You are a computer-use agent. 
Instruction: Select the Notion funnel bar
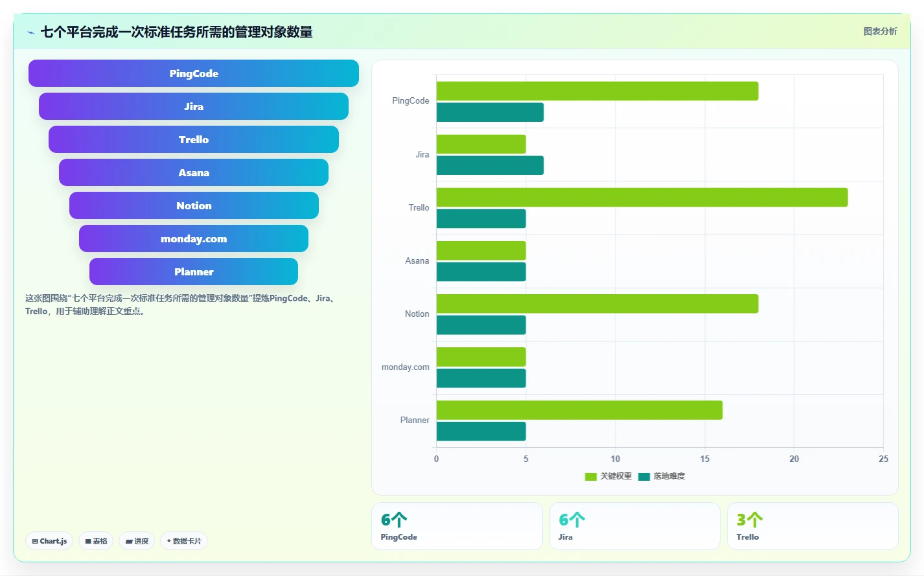[x=194, y=205]
